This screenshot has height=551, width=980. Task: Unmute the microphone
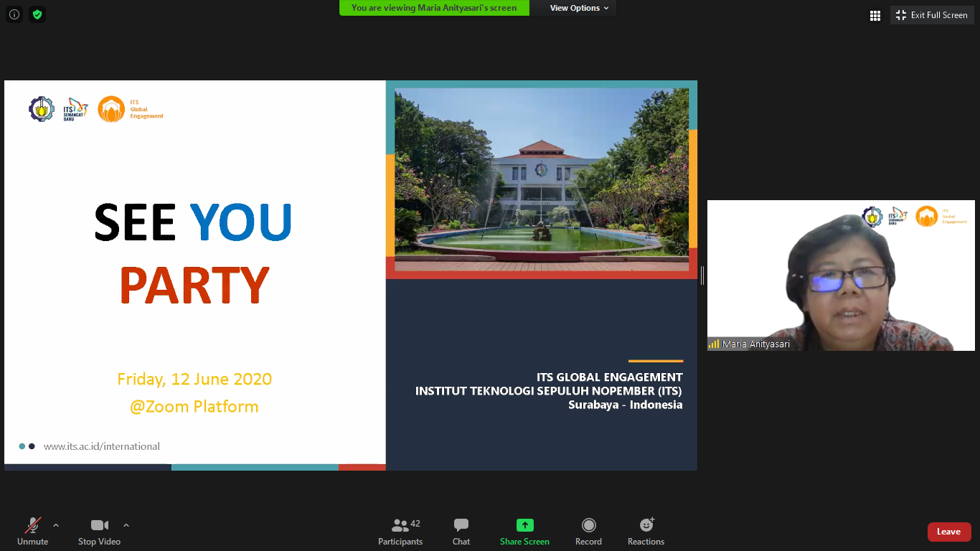coord(33,532)
